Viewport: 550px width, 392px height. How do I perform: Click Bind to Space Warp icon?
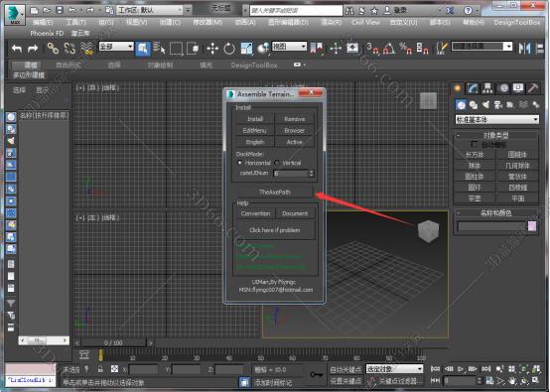coord(86,48)
